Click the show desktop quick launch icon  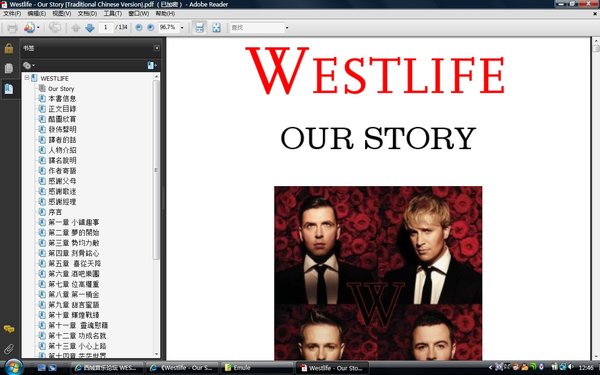coord(42,368)
